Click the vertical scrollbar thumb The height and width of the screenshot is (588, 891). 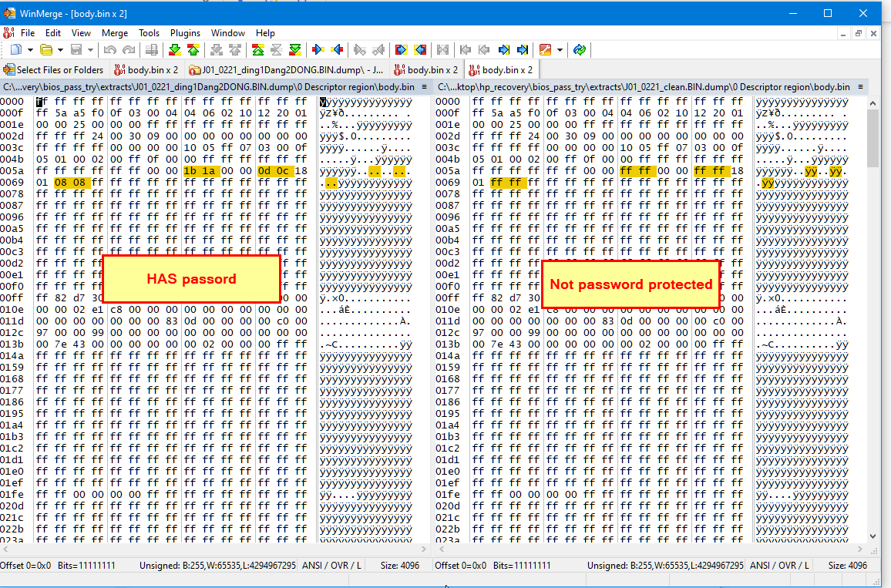click(x=873, y=138)
